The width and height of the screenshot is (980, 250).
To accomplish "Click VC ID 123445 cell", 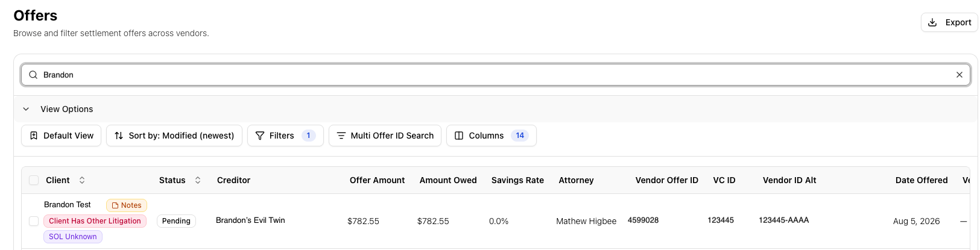I will click(x=721, y=220).
